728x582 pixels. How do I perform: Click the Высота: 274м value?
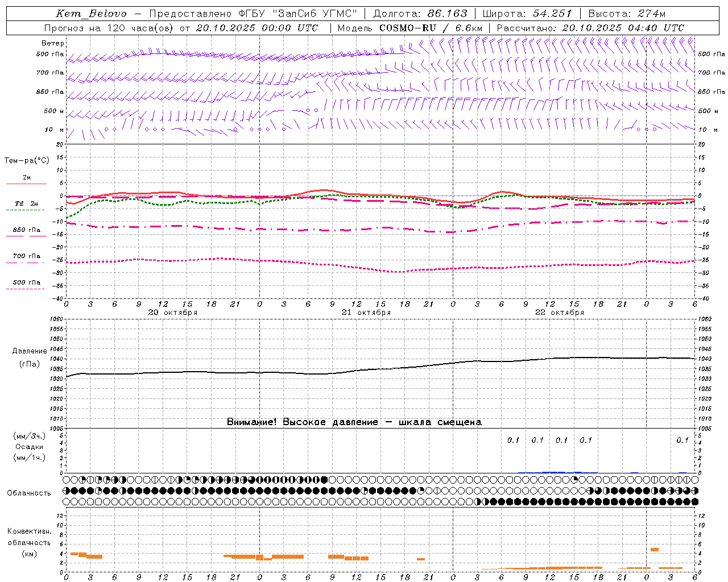point(627,14)
